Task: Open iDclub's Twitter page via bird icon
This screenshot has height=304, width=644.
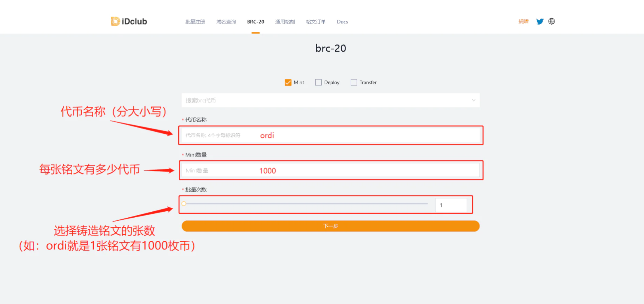Action: pyautogui.click(x=540, y=21)
